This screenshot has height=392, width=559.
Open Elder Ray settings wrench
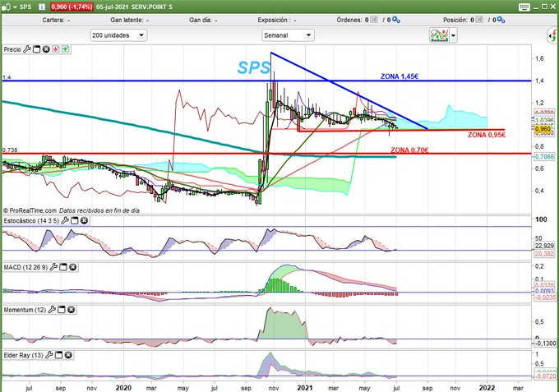49,355
